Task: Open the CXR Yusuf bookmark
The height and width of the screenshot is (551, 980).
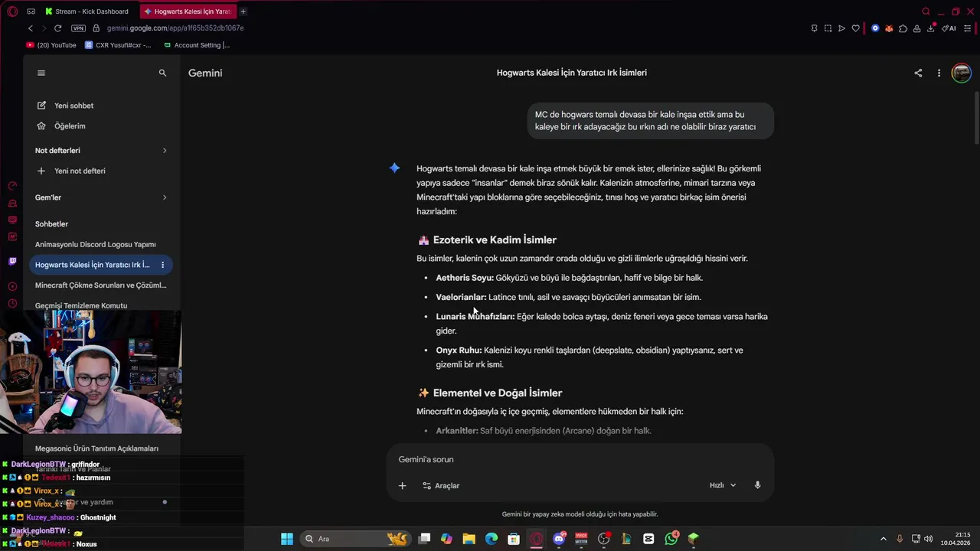Action: click(x=118, y=45)
